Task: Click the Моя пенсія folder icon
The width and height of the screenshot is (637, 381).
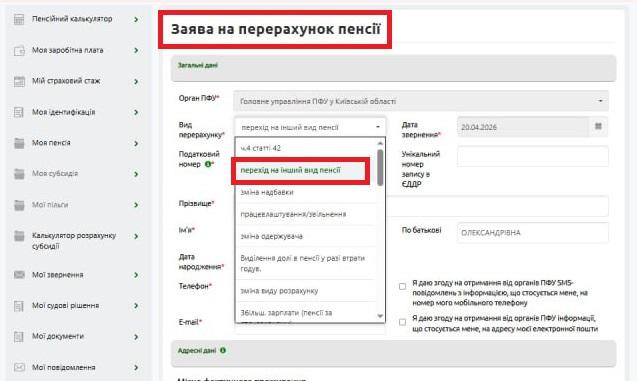Action: (19, 143)
